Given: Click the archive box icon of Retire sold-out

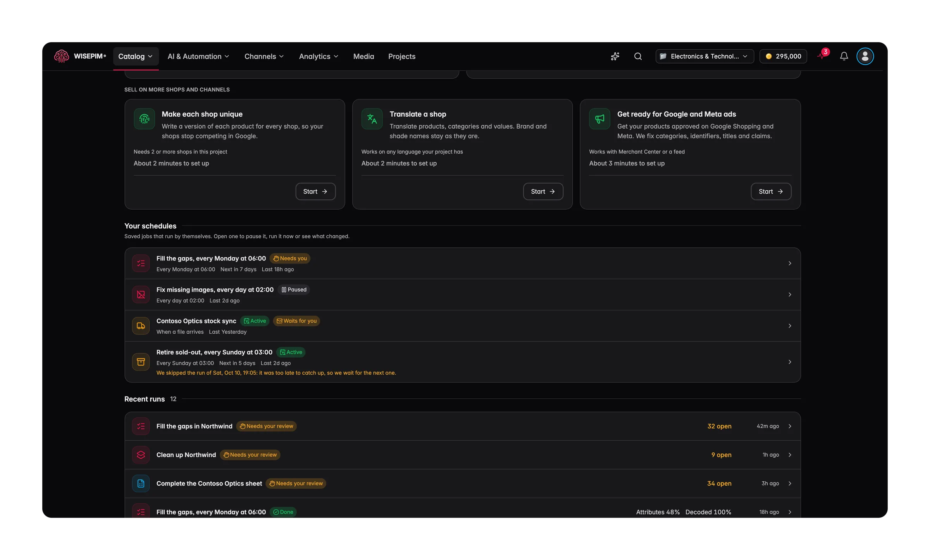Looking at the screenshot, I should 141,362.
